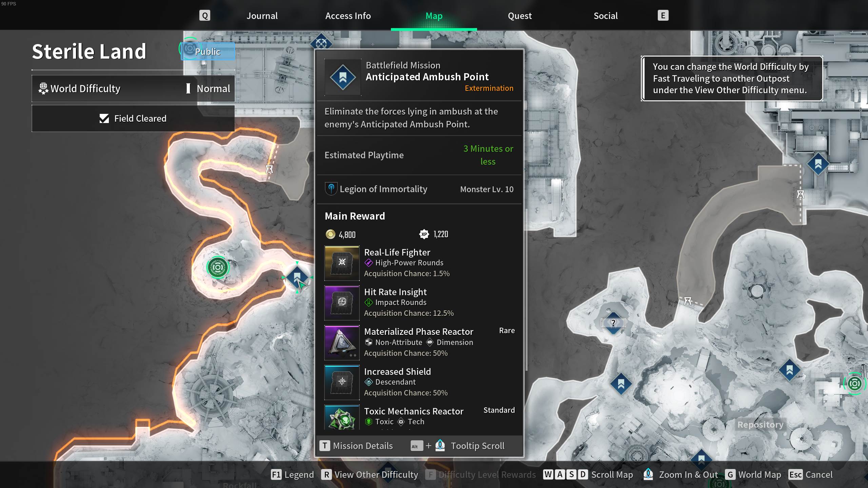Select the Map tab
The image size is (868, 488).
click(434, 16)
